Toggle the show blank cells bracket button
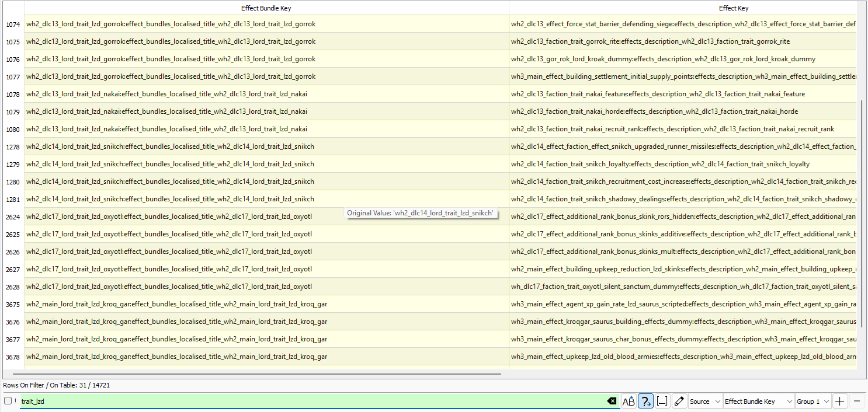868x412 pixels. click(662, 401)
